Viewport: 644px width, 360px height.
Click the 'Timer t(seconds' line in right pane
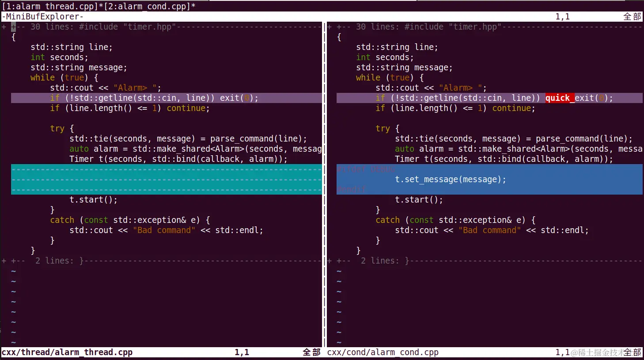click(504, 159)
